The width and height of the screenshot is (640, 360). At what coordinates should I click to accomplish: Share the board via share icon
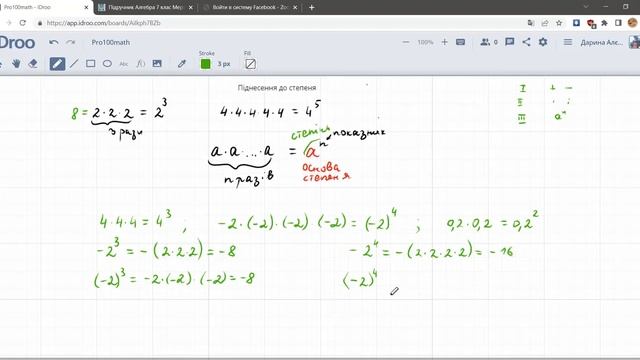(x=527, y=42)
